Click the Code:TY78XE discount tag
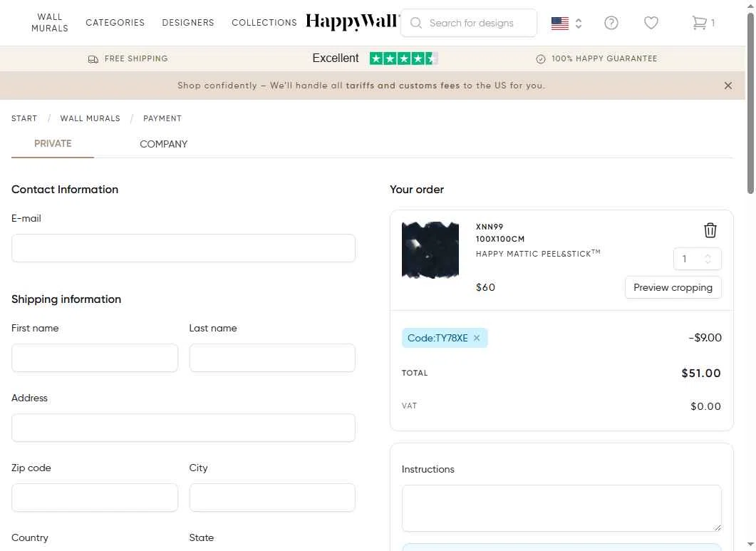756x551 pixels. click(x=445, y=338)
